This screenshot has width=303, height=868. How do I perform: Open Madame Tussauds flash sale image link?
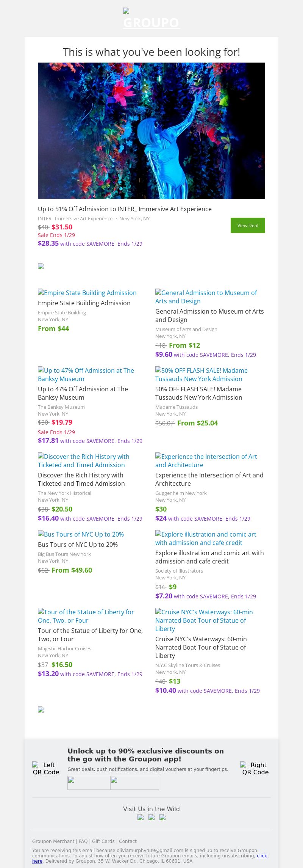[201, 375]
